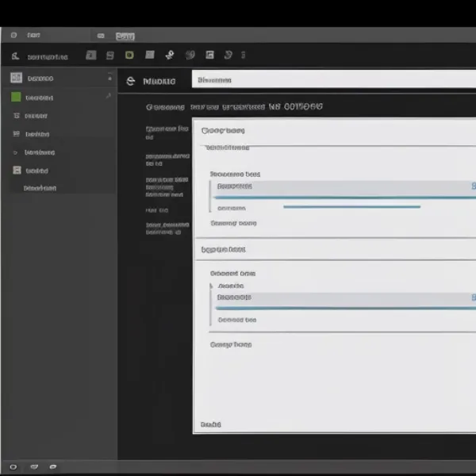Click the swirl icon at the toolbar's right end
This screenshot has width=476, height=476.
[228, 56]
